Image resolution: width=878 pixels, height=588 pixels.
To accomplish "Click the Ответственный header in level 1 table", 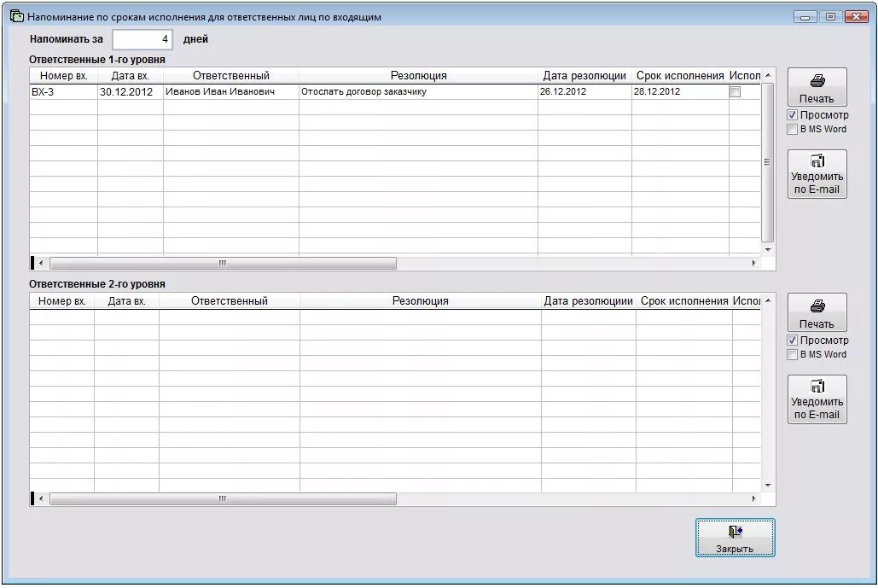I will 231,76.
